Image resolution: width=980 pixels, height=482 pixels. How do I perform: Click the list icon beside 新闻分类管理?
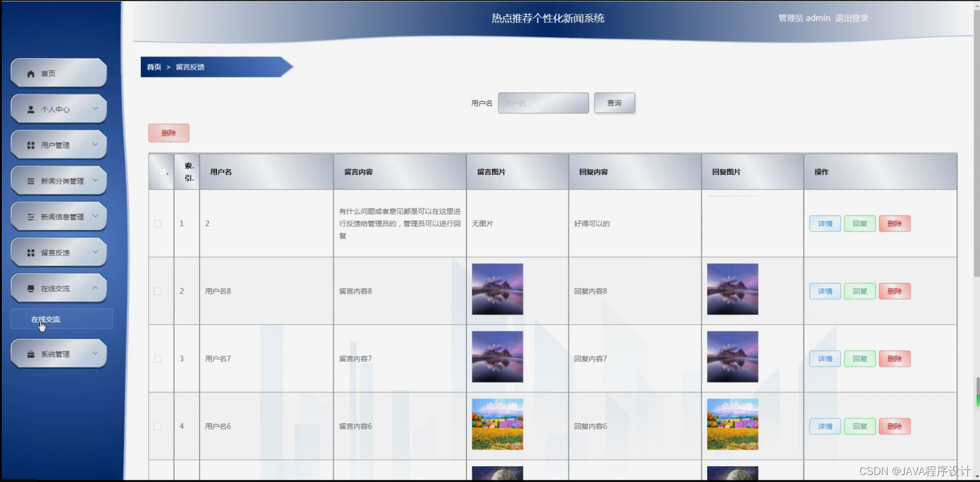(x=31, y=181)
